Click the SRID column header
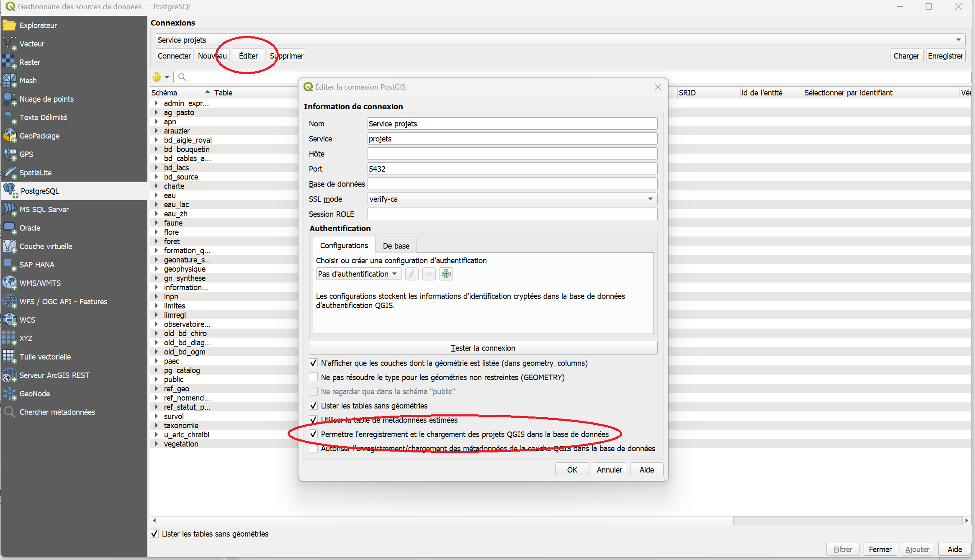The height and width of the screenshot is (560, 975). pyautogui.click(x=709, y=92)
